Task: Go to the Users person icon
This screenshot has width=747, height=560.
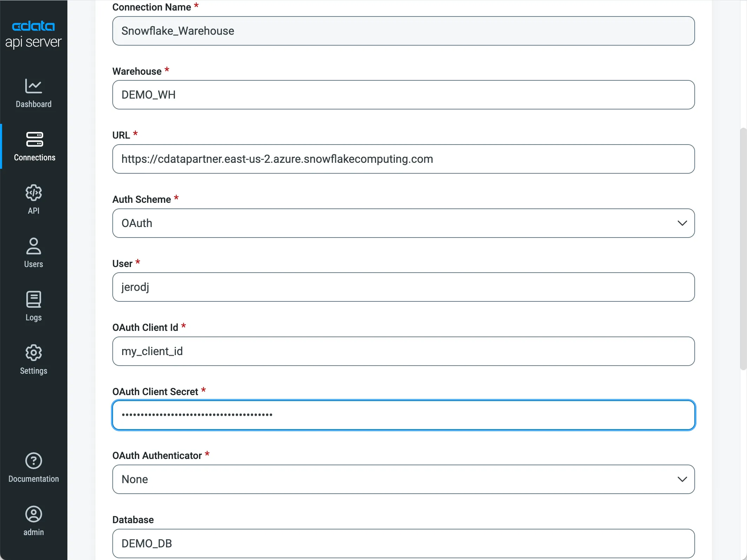Action: pyautogui.click(x=34, y=246)
